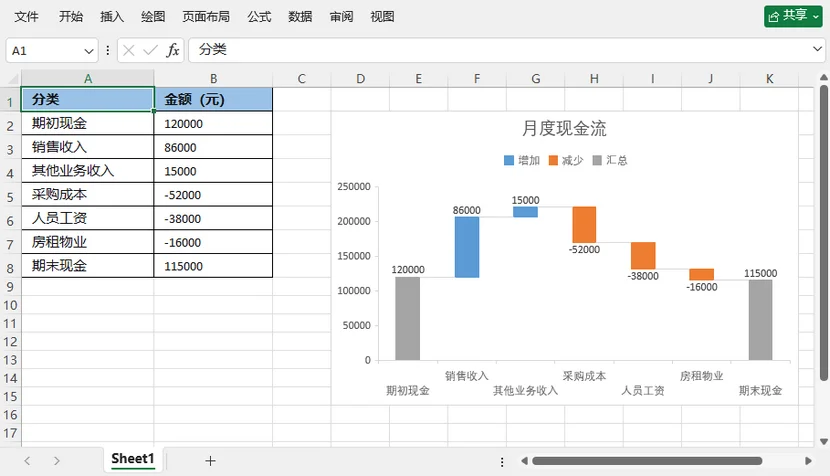
Task: Open the 绘图 tab
Action: [x=153, y=17]
